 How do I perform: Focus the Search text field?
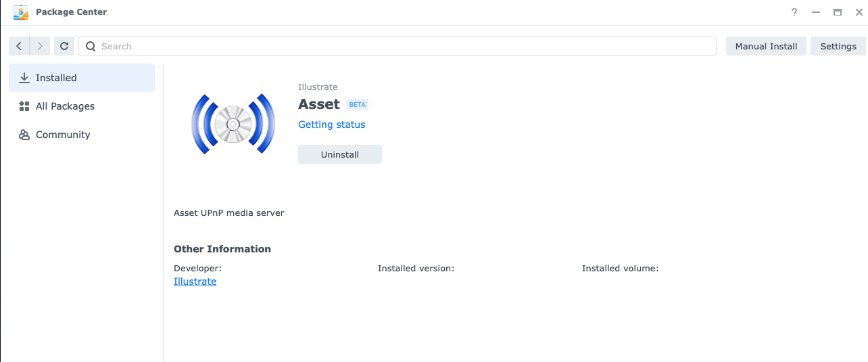[406, 46]
